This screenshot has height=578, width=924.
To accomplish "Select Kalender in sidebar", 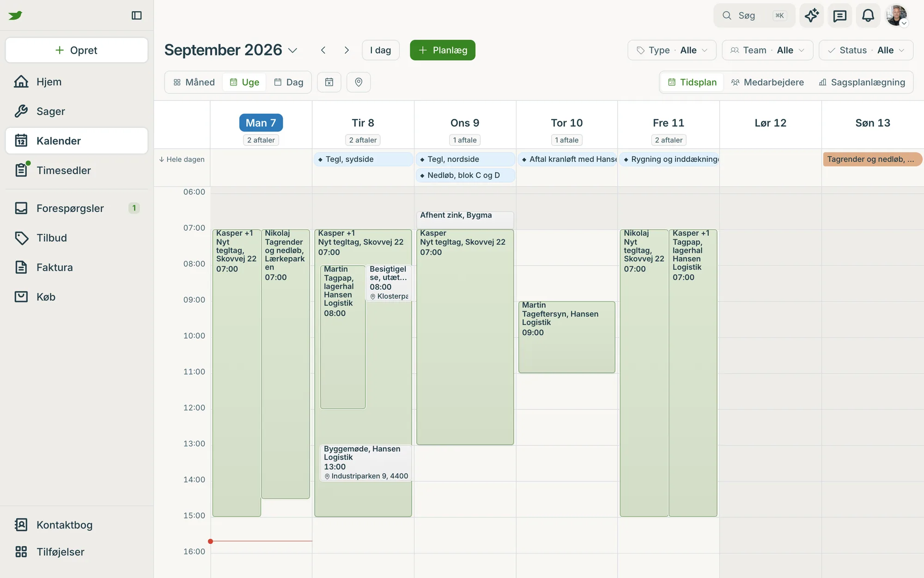I will click(x=77, y=141).
